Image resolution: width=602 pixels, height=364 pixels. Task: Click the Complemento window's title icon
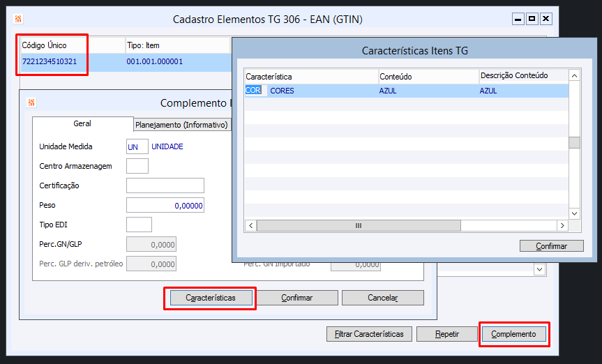[31, 103]
